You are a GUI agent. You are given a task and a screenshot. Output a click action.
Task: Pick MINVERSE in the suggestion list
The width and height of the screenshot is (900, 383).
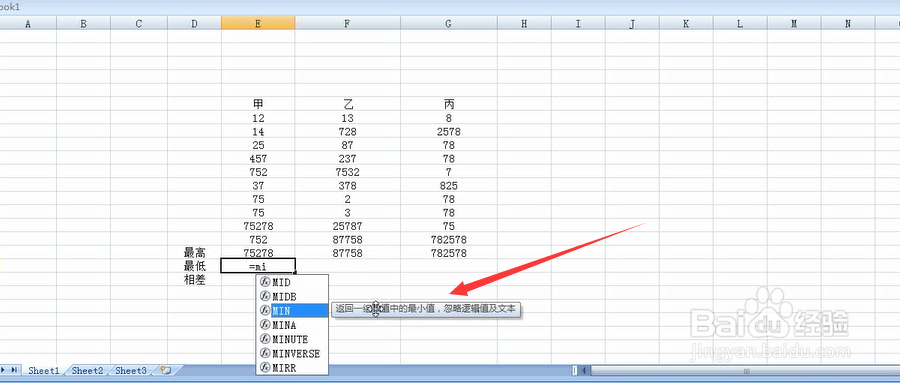pos(293,353)
